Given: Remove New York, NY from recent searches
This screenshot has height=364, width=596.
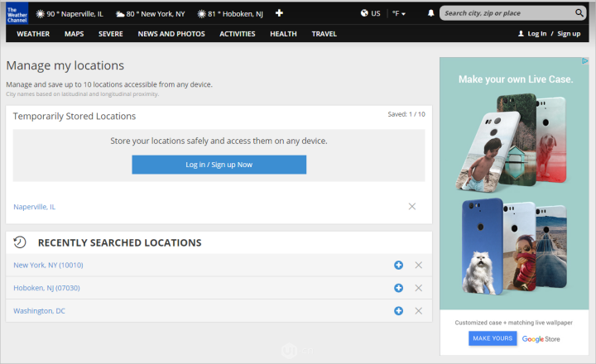Looking at the screenshot, I should point(418,265).
